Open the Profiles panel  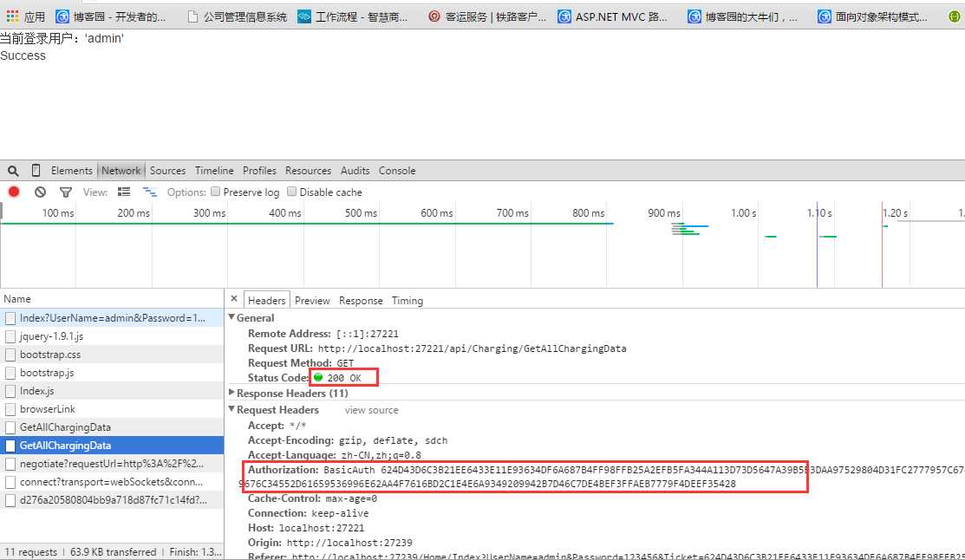[x=259, y=171]
